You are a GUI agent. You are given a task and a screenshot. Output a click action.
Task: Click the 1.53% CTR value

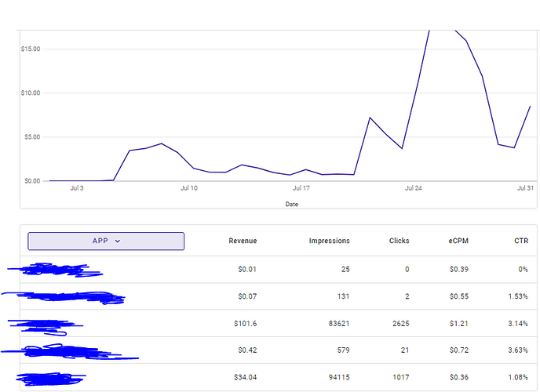pyautogui.click(x=518, y=296)
